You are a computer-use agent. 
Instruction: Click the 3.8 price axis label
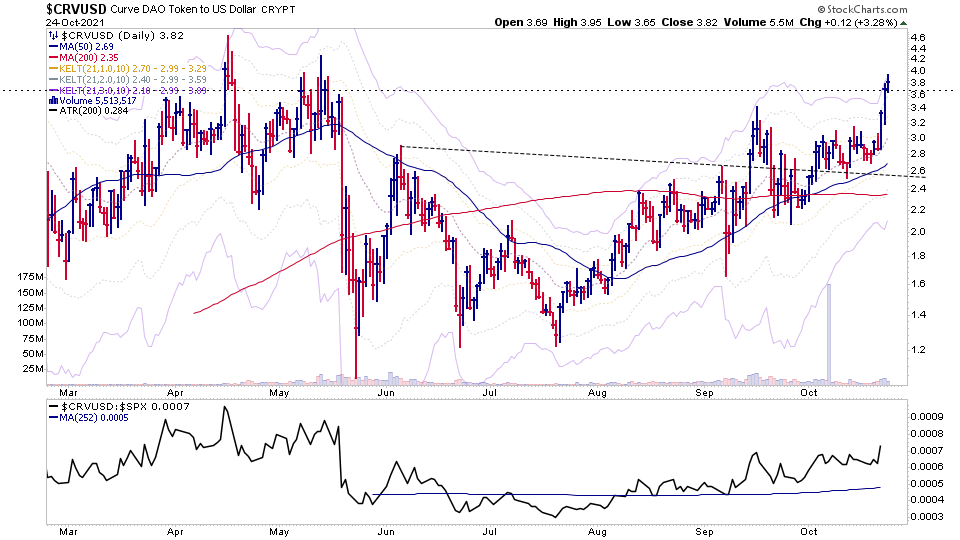click(x=918, y=82)
